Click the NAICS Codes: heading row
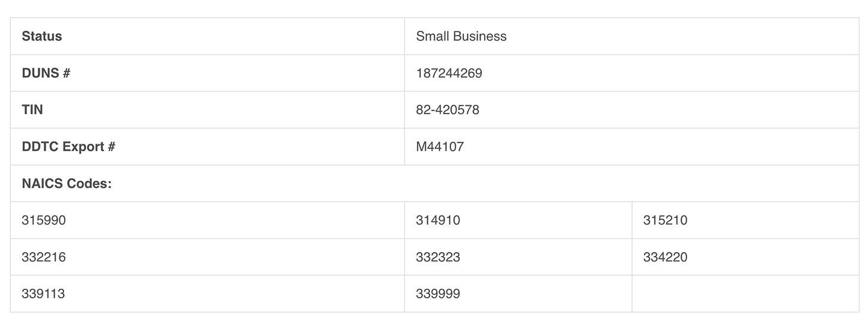Image resolution: width=868 pixels, height=325 pixels. point(66,184)
